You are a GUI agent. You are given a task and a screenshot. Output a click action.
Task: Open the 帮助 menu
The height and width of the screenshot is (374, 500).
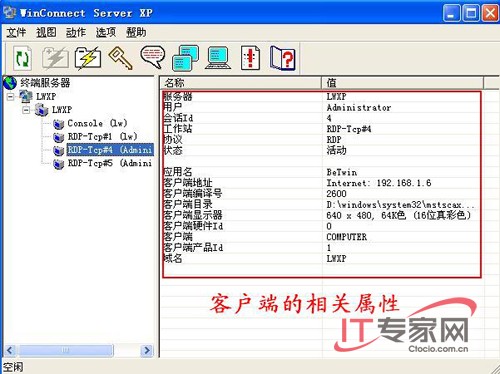point(136,32)
